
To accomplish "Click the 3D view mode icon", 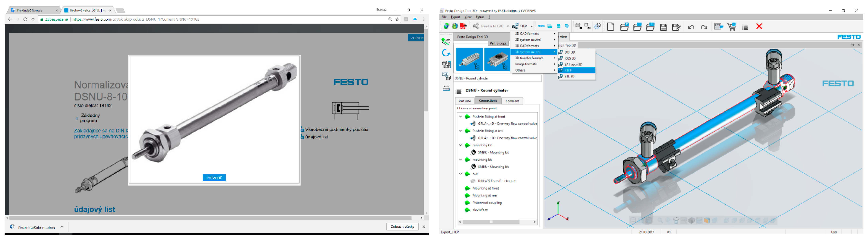I will click(578, 26).
